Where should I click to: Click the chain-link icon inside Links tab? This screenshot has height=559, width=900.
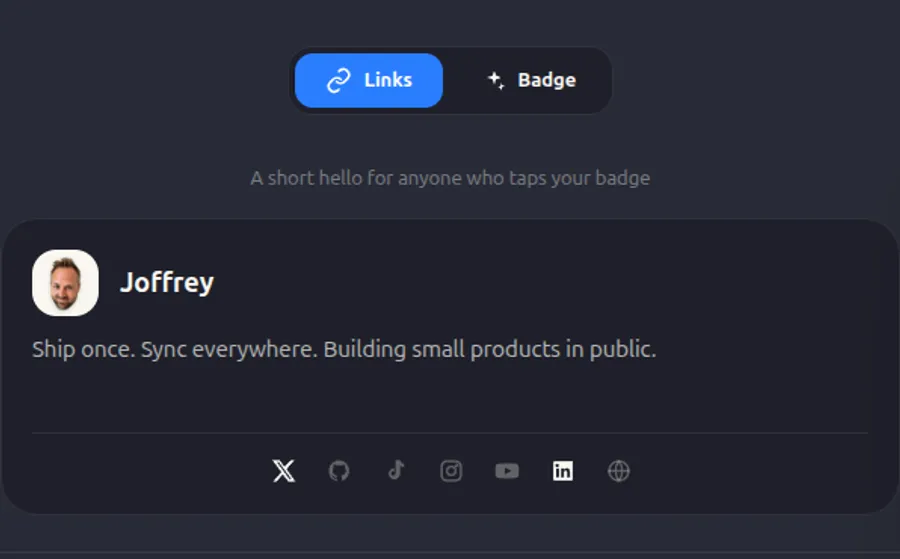[x=339, y=80]
